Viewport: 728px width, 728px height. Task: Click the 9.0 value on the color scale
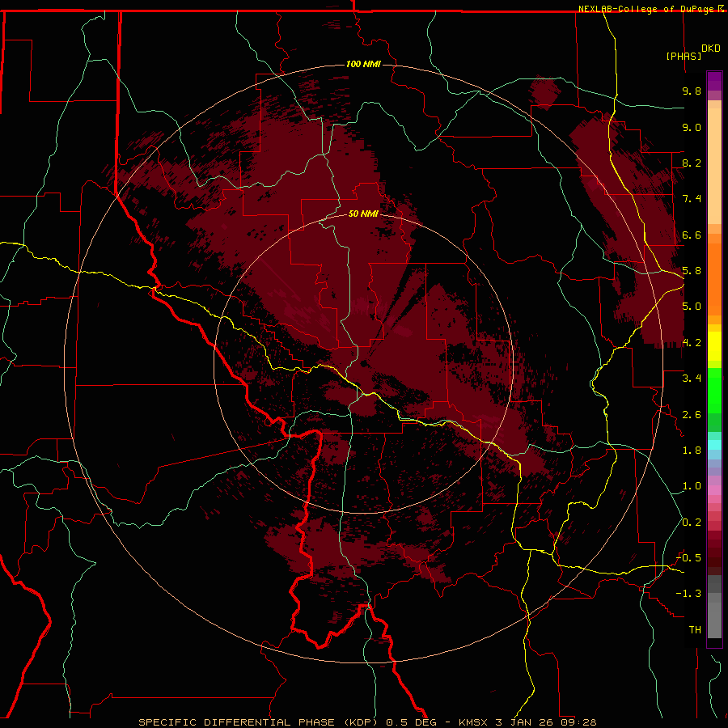click(692, 127)
